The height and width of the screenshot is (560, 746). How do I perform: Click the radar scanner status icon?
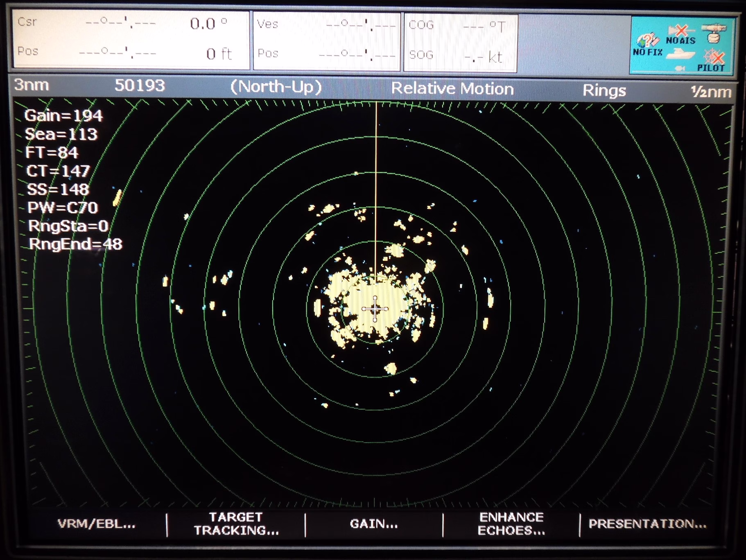[714, 33]
